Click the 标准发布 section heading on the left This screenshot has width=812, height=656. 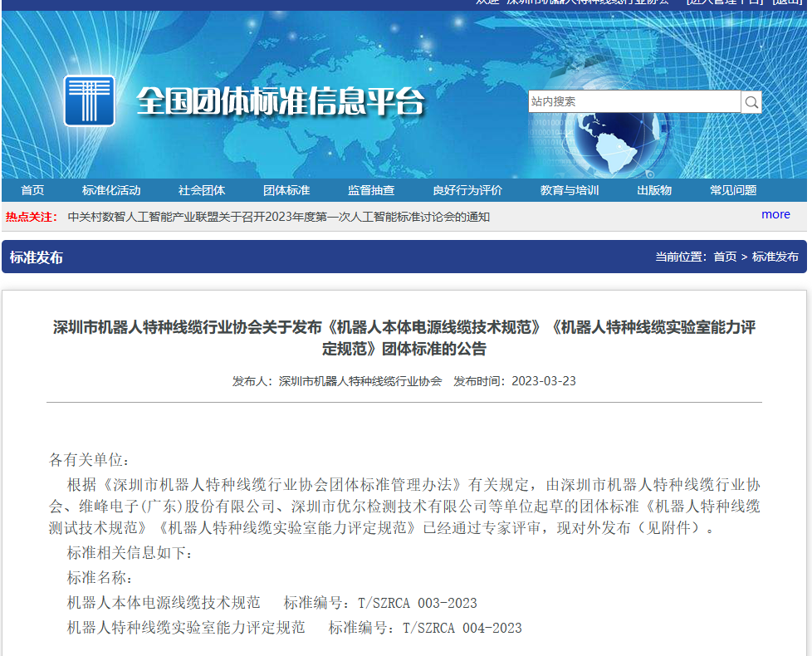[x=37, y=257]
